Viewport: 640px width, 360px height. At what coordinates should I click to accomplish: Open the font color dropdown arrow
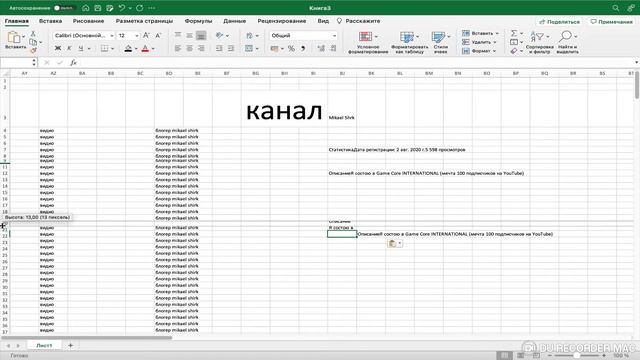click(x=153, y=49)
